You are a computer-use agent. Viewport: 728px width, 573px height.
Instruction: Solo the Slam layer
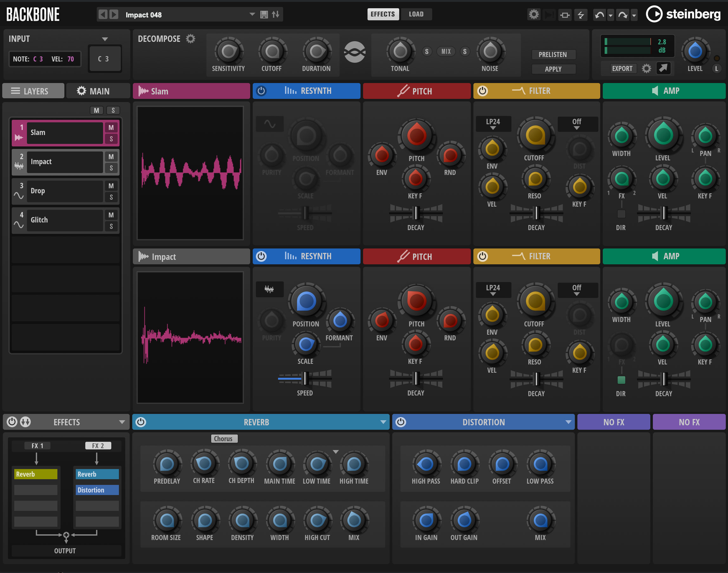click(x=111, y=139)
